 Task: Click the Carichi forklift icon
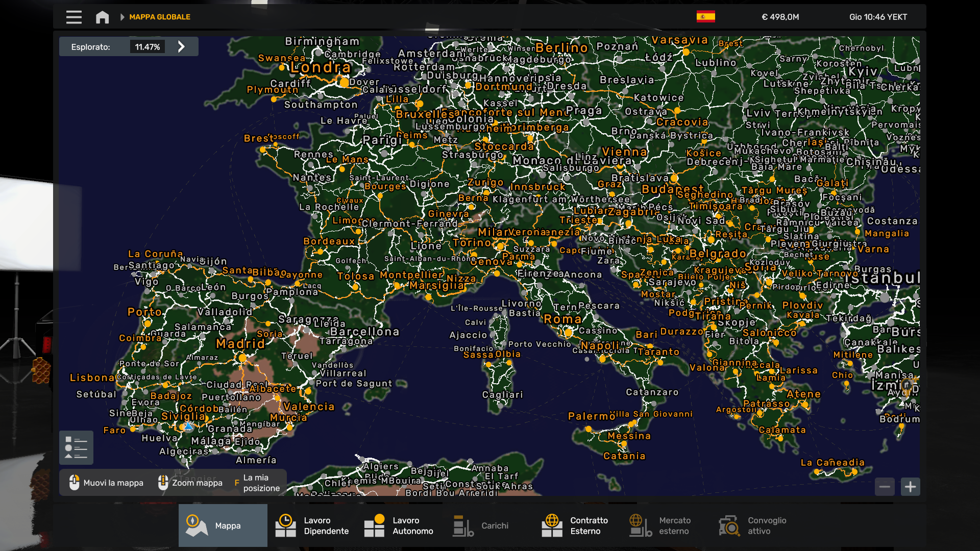463,525
